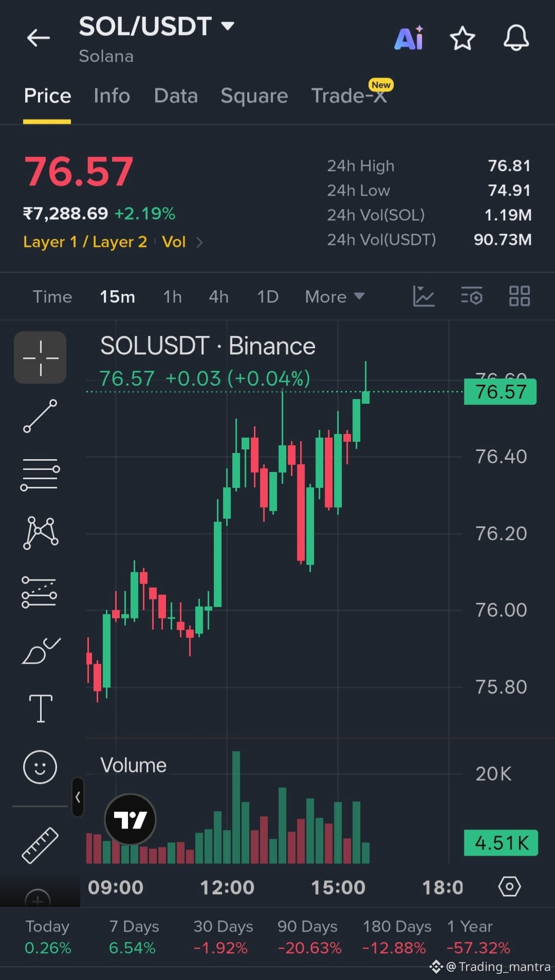Tap the 76.40 price axis label
The width and height of the screenshot is (555, 980).
tap(501, 457)
